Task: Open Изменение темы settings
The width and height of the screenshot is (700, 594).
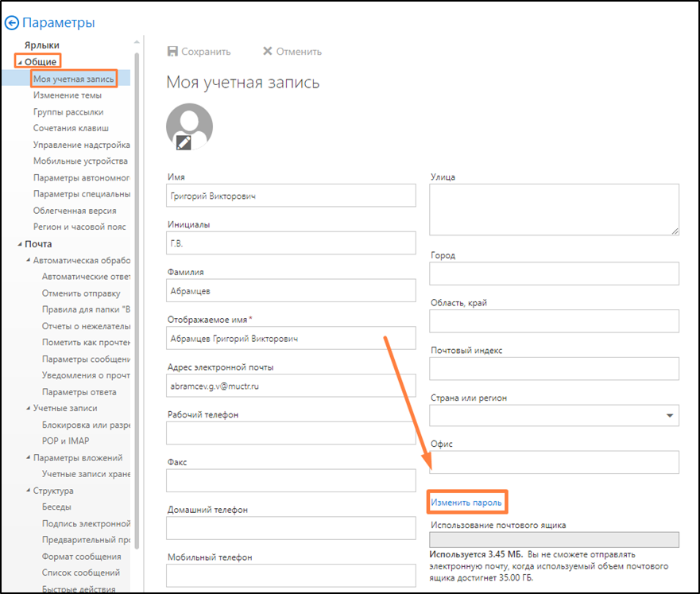Action: point(68,95)
